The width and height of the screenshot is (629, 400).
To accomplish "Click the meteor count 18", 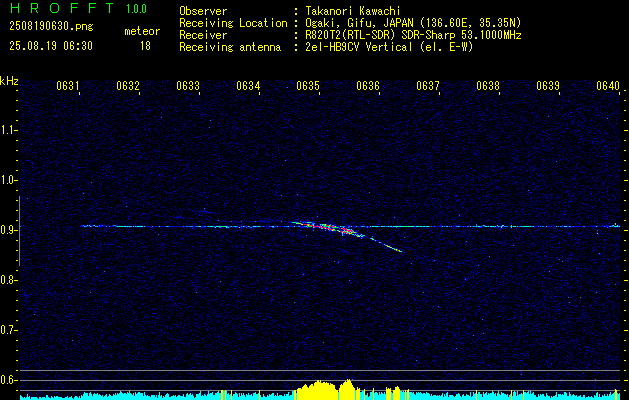I will pos(145,46).
